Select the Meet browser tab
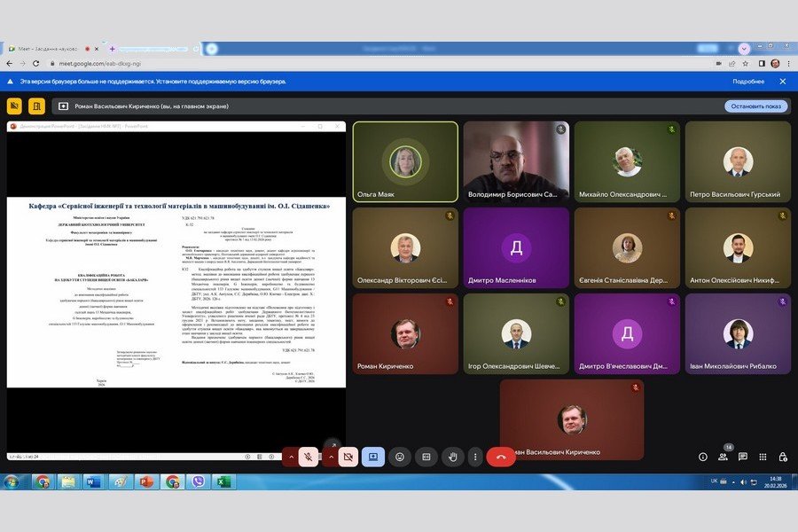Image resolution: width=798 pixels, height=532 pixels. click(x=43, y=49)
